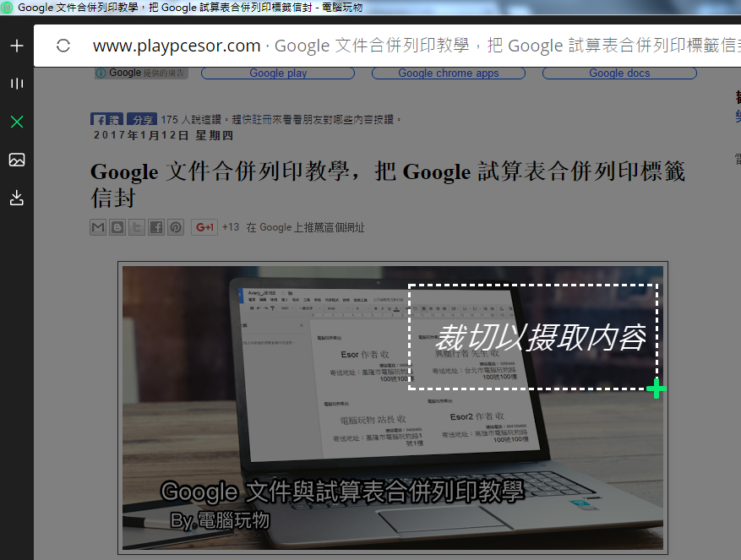Share the post to Twitter icon

click(137, 227)
